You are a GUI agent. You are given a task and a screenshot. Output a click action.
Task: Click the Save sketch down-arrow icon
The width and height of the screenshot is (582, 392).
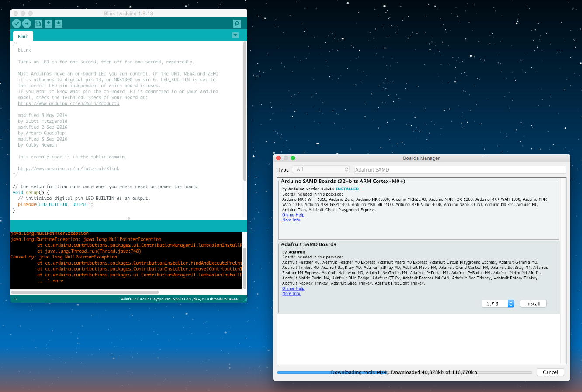tap(59, 24)
